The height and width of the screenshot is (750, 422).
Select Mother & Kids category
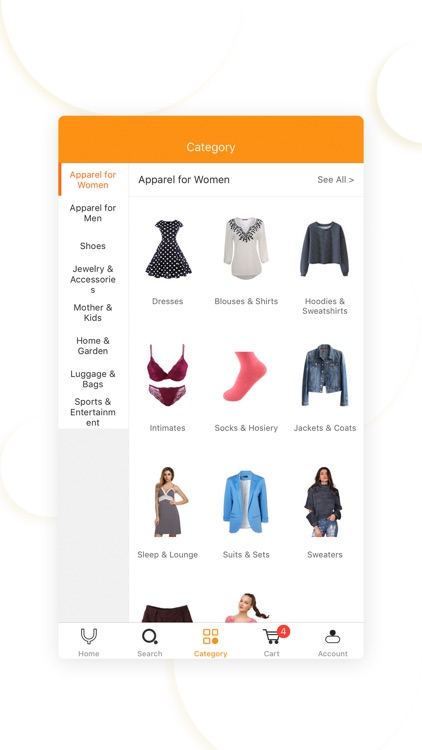click(x=93, y=312)
